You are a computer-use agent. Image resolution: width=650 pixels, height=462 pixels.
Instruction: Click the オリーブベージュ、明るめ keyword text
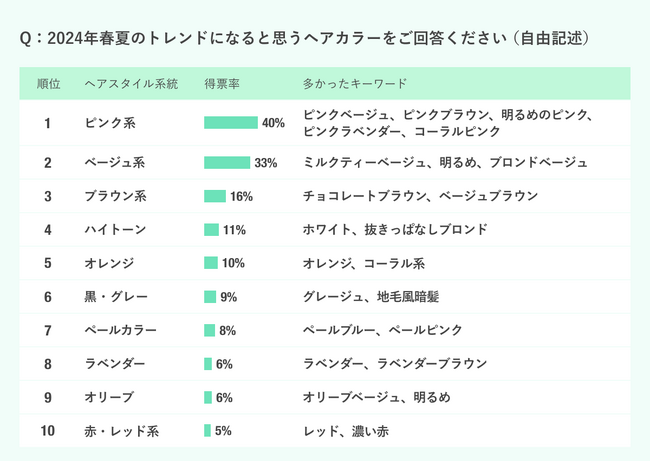[376, 398]
